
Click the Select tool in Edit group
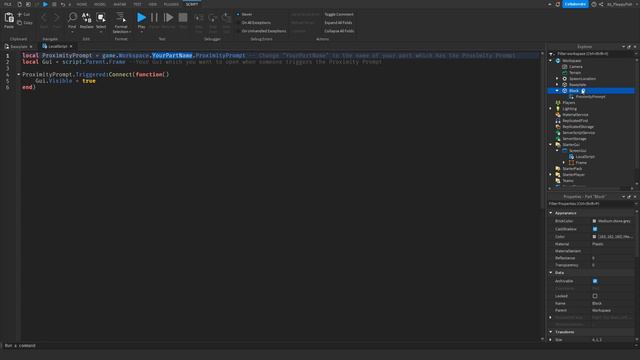101,20
